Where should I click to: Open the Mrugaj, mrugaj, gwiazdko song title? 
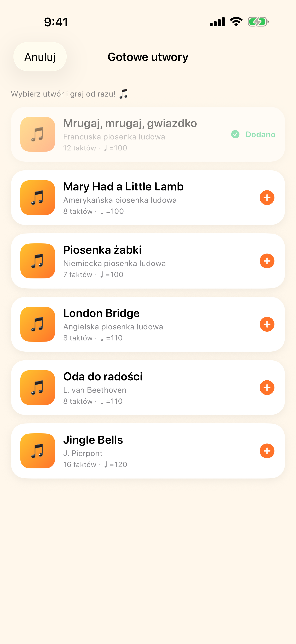[130, 123]
